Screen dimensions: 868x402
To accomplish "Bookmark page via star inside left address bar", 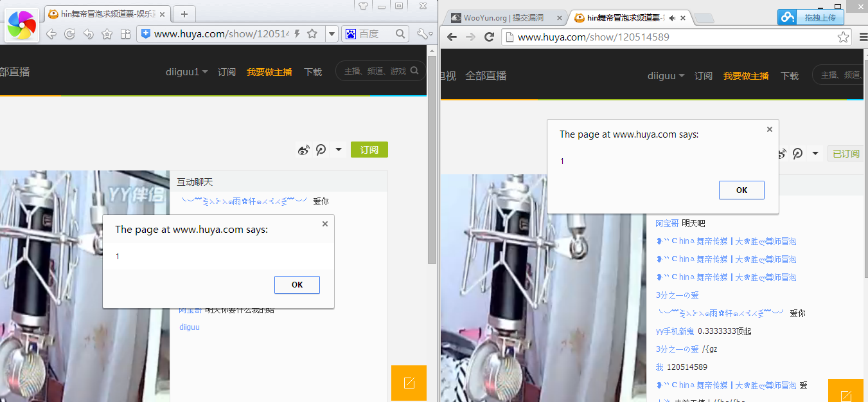I will [312, 34].
